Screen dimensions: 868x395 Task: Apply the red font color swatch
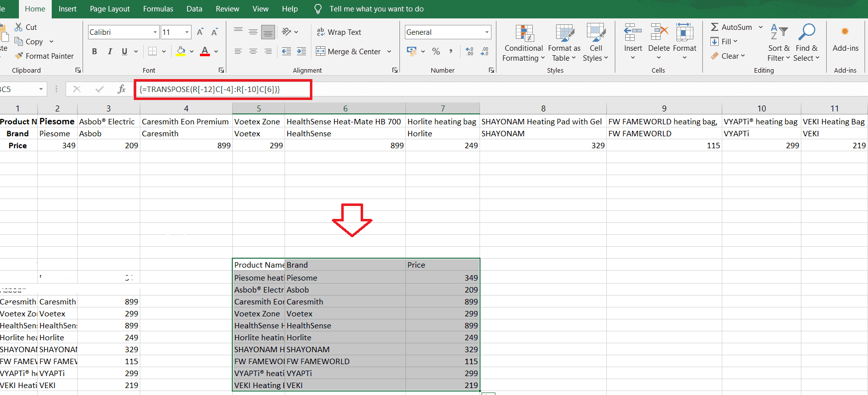tap(205, 51)
